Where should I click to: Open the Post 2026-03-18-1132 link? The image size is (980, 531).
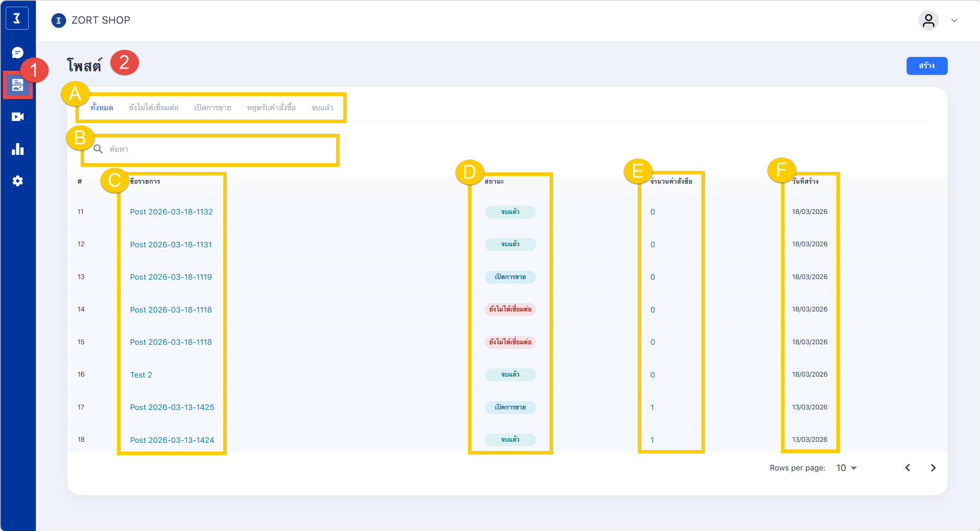click(171, 212)
